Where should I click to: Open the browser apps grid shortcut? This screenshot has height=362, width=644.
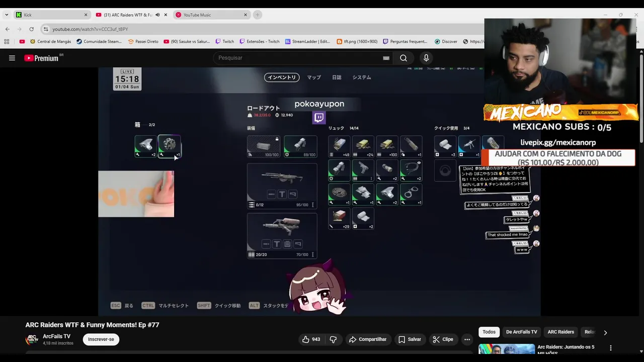point(7,42)
